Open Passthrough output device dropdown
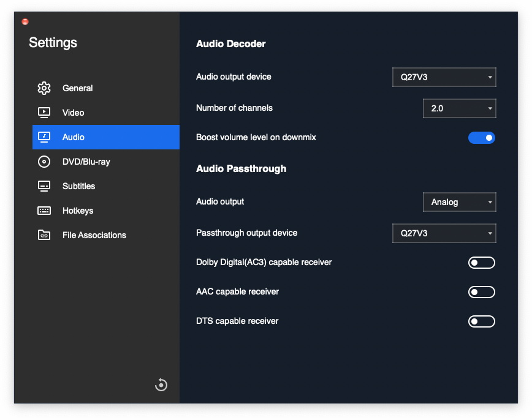The image size is (532, 420). [x=444, y=233]
